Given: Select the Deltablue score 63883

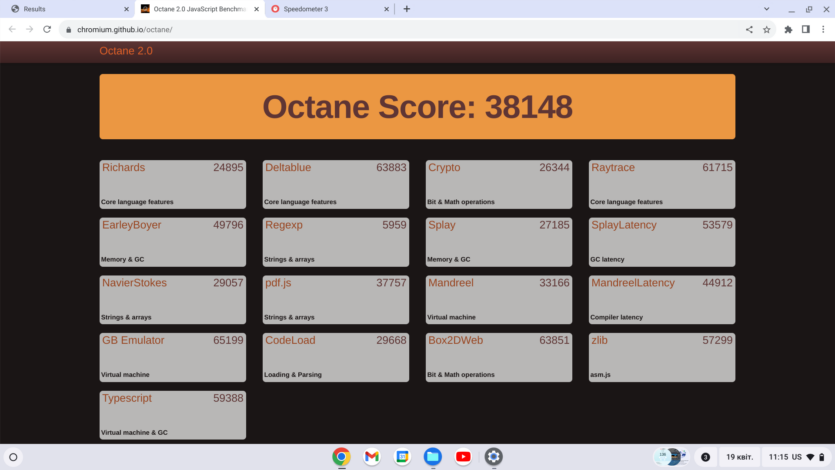Looking at the screenshot, I should 391,168.
